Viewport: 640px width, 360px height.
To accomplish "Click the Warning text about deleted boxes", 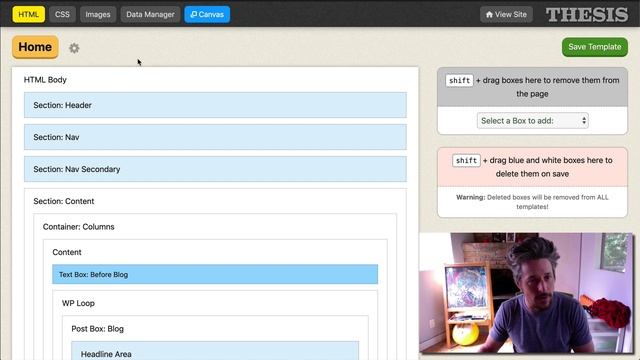I will (x=532, y=202).
